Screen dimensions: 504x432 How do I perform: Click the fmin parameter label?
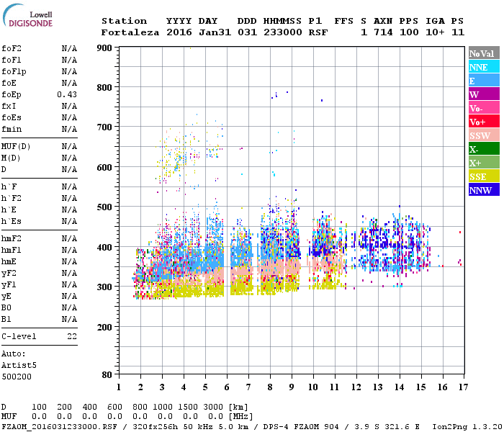pos(12,129)
